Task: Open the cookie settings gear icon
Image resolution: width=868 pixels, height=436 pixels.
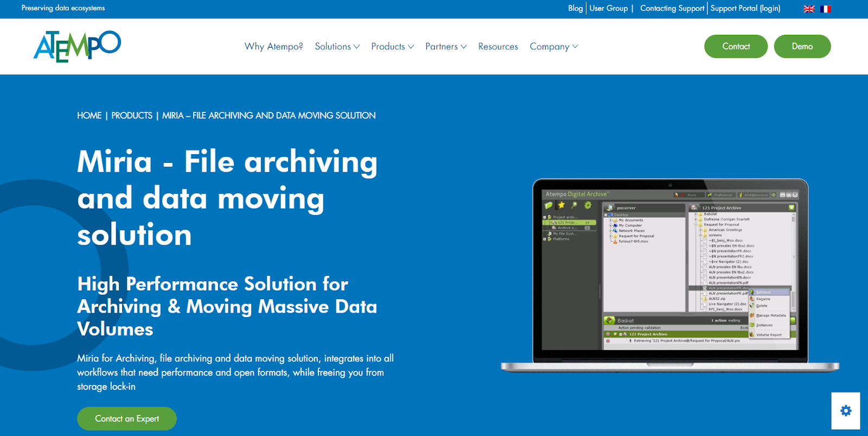Action: (846, 411)
